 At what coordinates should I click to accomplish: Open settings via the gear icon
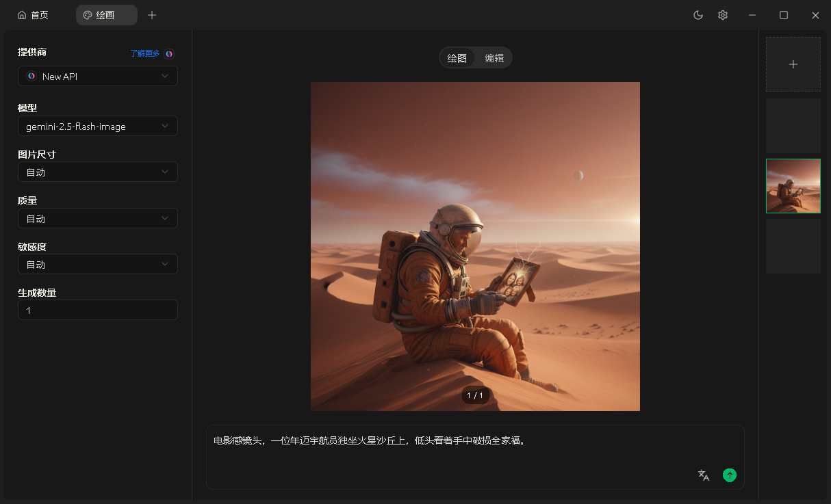(722, 15)
